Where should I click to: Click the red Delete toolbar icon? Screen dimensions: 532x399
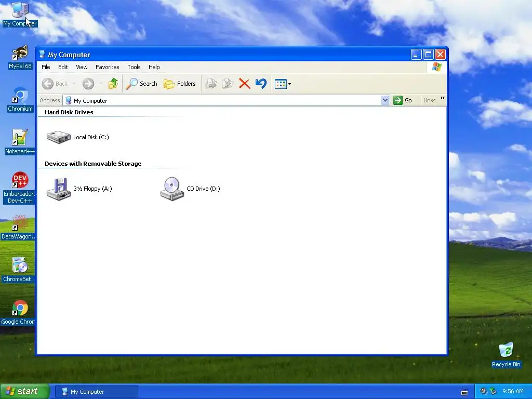244,84
